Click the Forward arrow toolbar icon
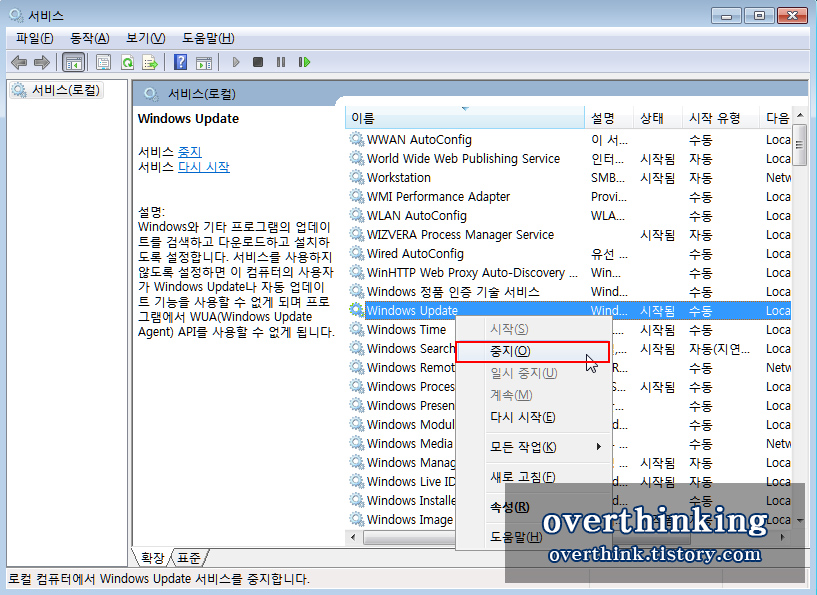Viewport: 817px width, 595px height. point(42,63)
